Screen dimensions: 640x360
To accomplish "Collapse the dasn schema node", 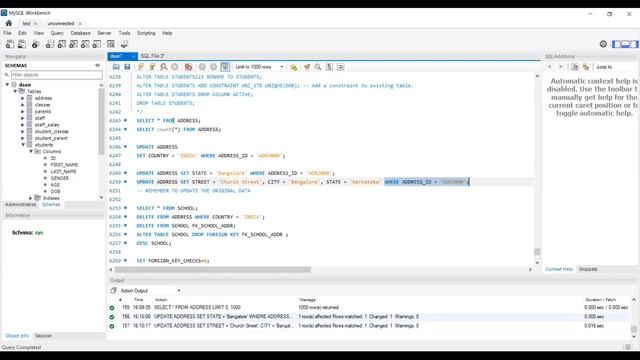I will (7, 84).
